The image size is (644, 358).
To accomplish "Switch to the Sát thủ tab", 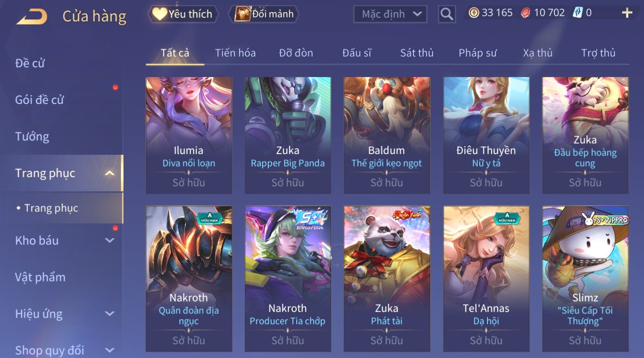I will tap(417, 53).
